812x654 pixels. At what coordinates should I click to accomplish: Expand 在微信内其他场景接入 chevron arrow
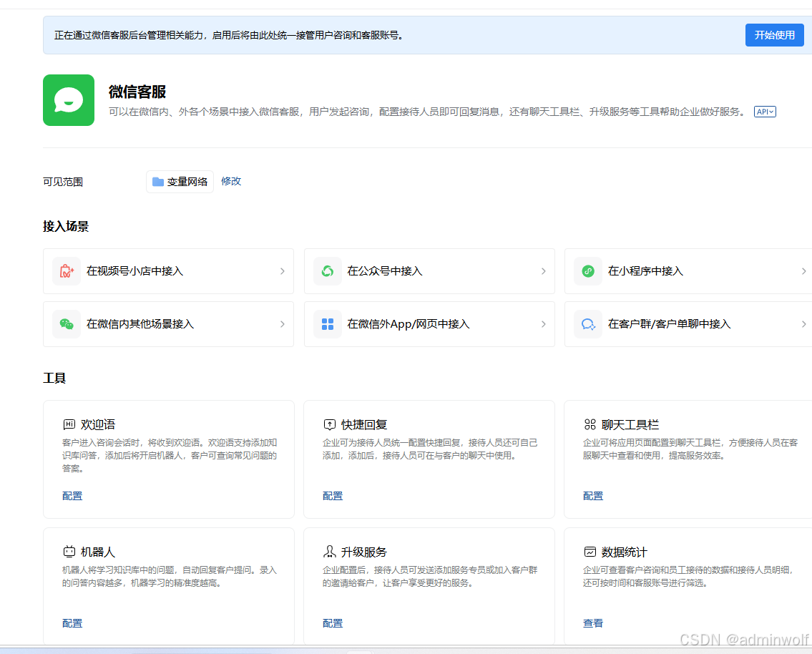pos(282,324)
